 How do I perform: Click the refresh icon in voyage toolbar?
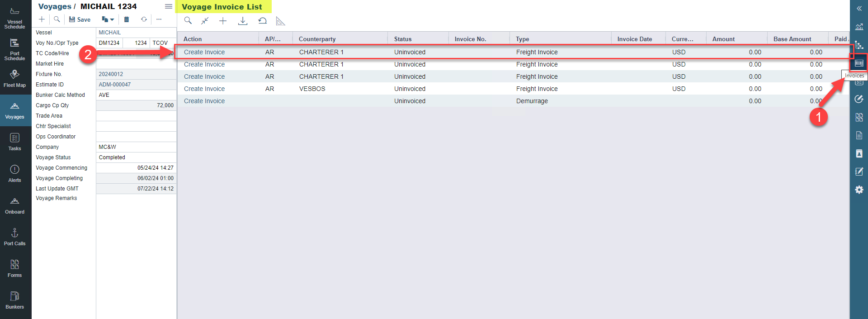pyautogui.click(x=144, y=19)
